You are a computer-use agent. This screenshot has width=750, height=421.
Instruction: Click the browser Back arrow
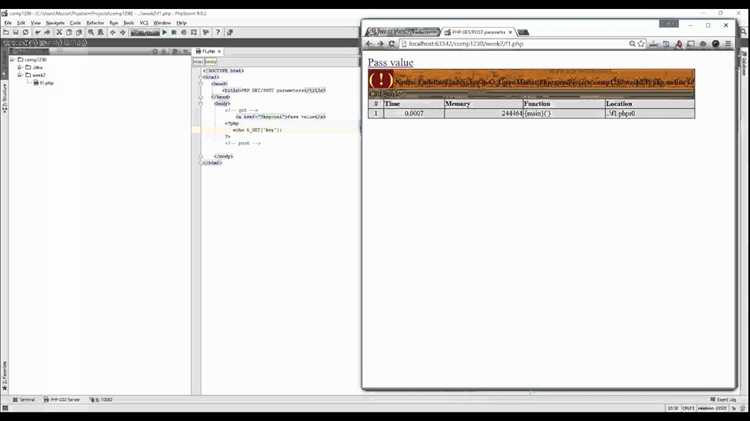[369, 44]
